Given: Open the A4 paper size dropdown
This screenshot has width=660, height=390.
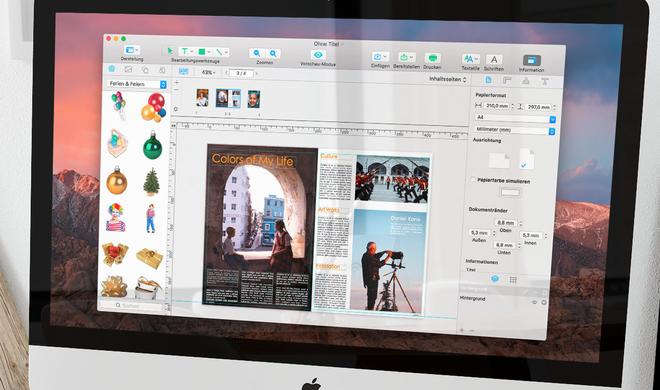Looking at the screenshot, I should (x=515, y=118).
